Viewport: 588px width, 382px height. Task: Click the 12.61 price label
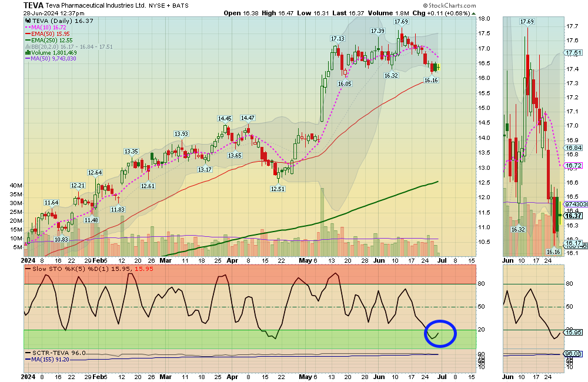pos(148,186)
